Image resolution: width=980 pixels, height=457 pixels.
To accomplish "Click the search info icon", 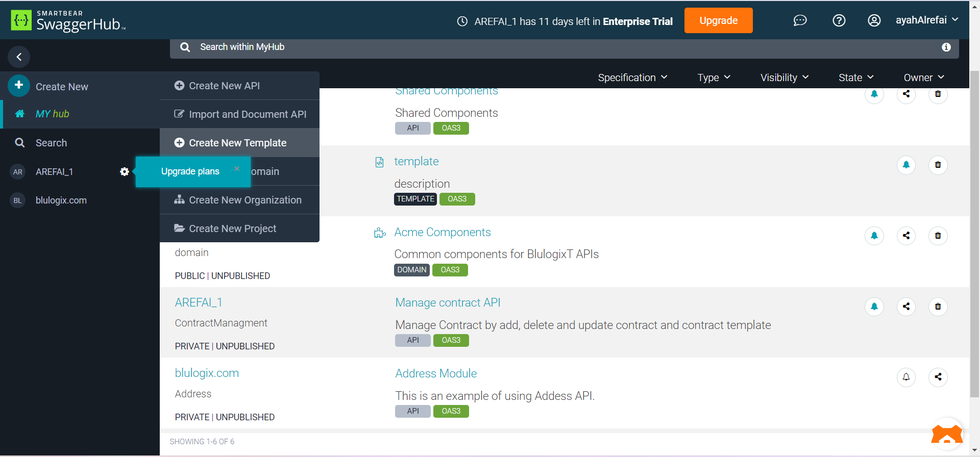I will (x=946, y=47).
